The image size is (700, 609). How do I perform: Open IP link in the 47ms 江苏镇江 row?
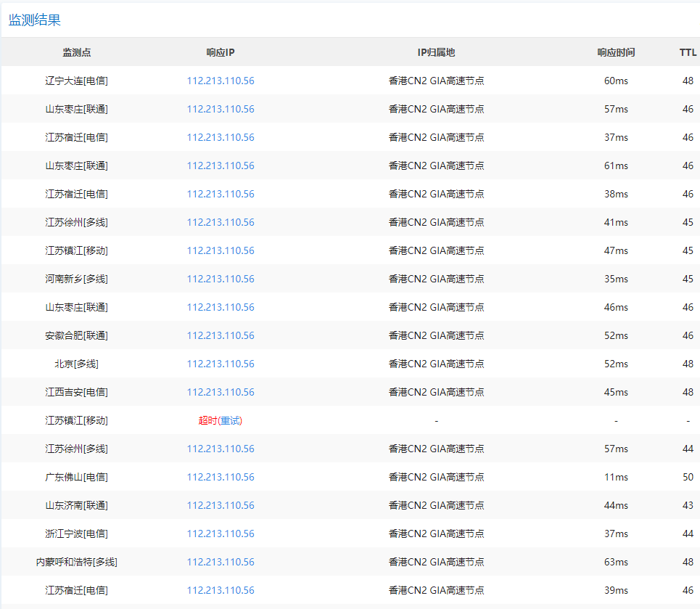pyautogui.click(x=221, y=250)
